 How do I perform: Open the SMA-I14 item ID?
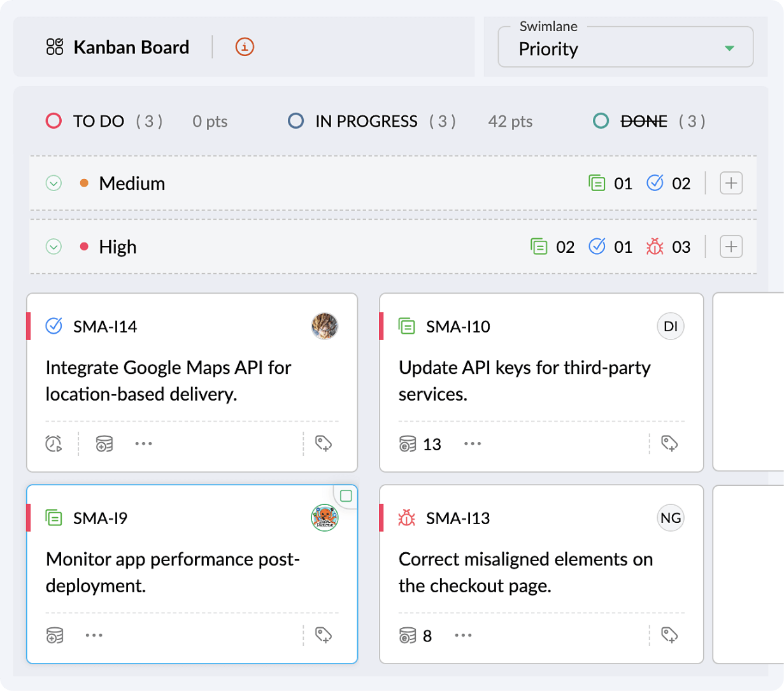tap(105, 327)
